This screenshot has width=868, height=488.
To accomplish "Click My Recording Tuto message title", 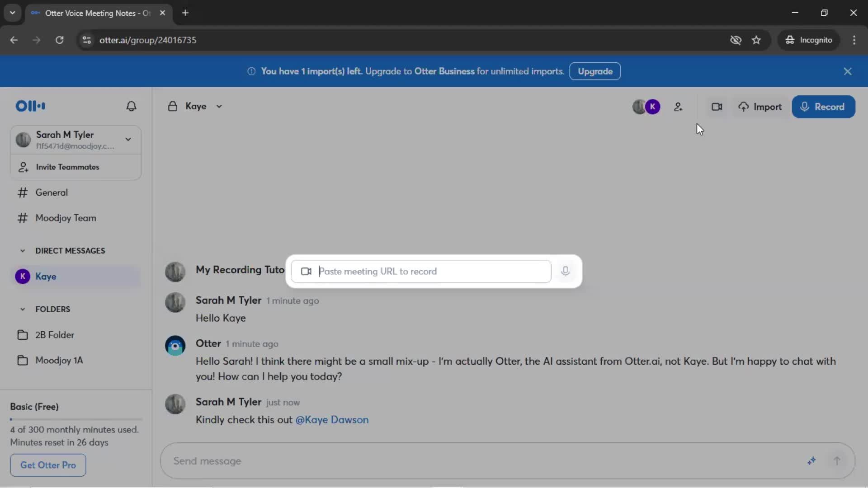I will (x=240, y=270).
